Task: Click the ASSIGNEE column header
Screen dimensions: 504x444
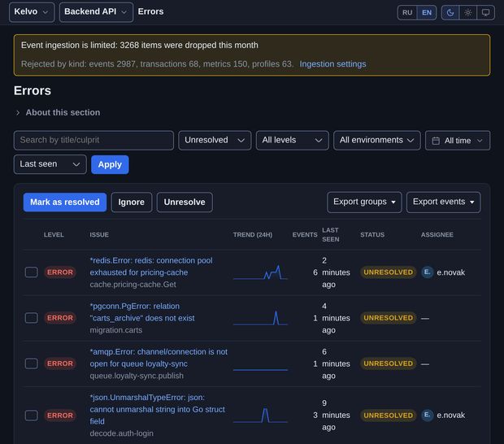Action: 437,235
